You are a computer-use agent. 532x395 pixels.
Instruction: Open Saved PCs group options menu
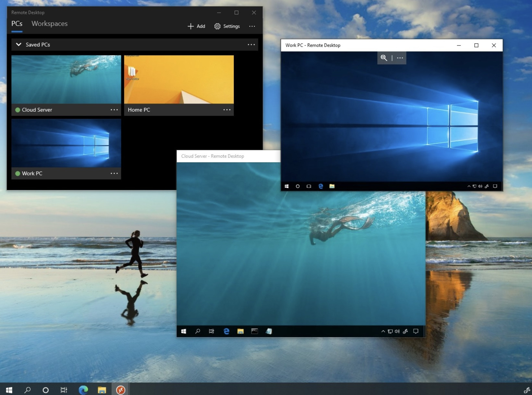coord(251,44)
